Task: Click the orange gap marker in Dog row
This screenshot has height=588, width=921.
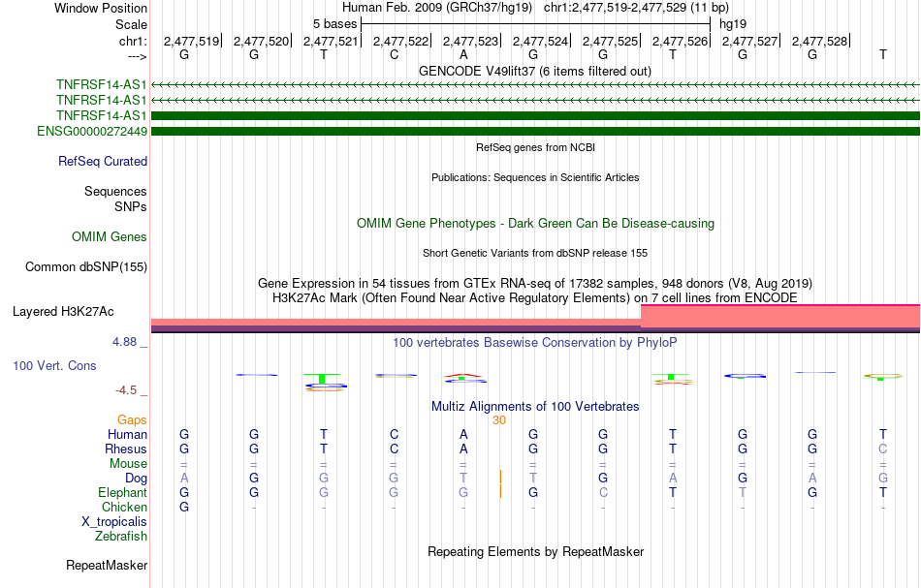Action: click(500, 477)
